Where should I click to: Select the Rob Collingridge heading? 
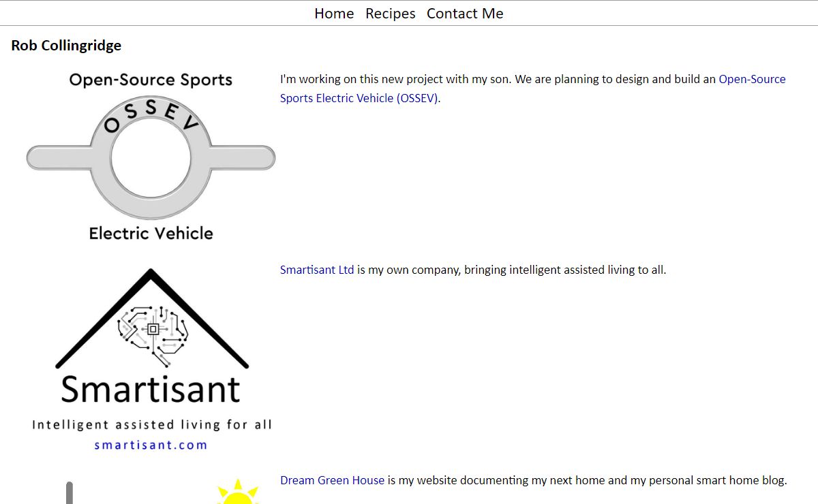(66, 46)
